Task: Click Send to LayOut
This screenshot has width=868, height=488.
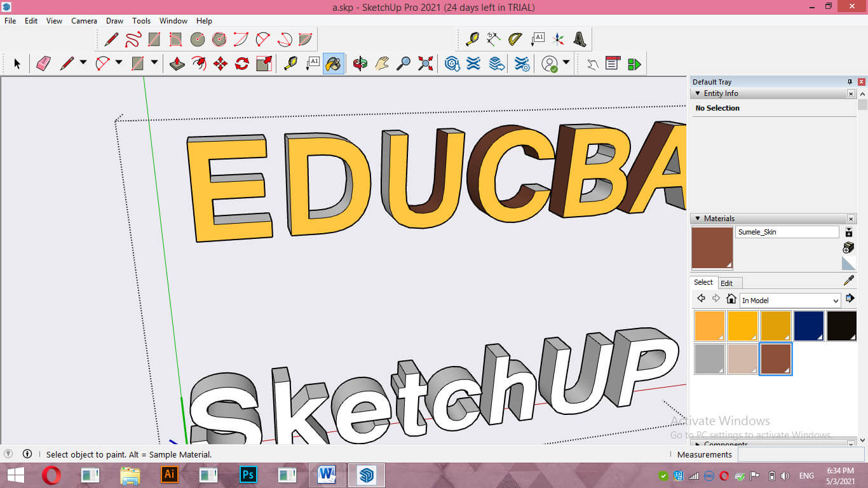Action: point(497,64)
